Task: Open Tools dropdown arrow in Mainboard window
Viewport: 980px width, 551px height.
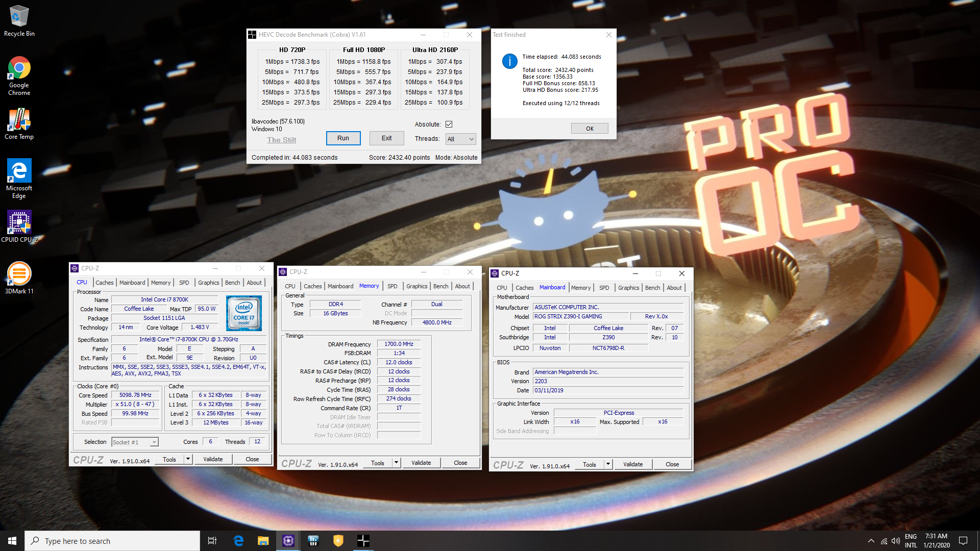Action: 608,464
